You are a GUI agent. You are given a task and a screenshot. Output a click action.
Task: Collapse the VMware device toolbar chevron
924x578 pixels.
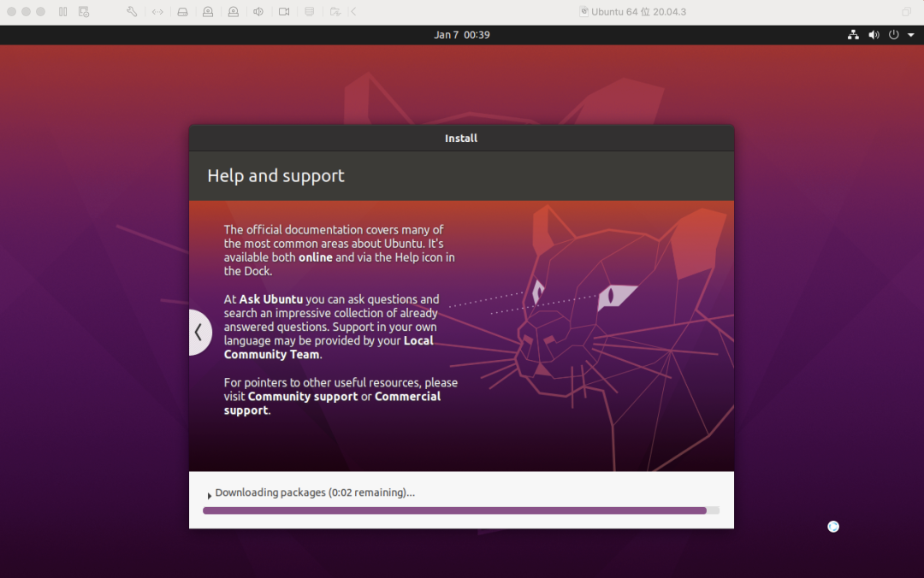pyautogui.click(x=354, y=12)
